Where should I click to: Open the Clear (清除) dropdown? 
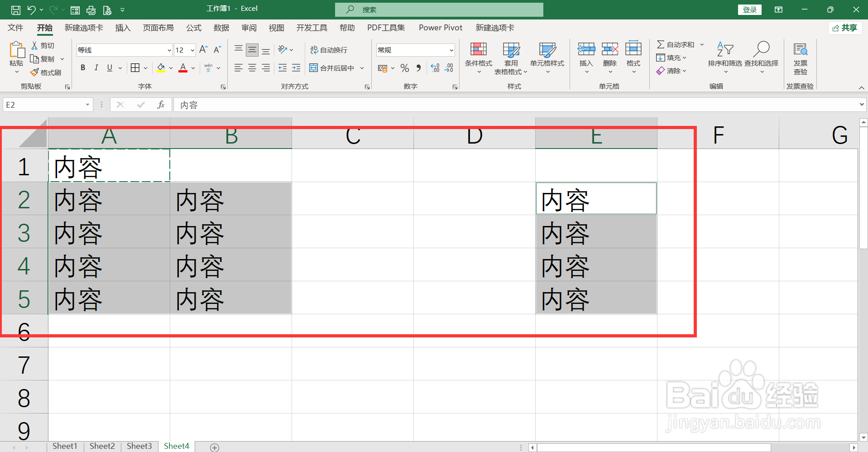[x=671, y=71]
